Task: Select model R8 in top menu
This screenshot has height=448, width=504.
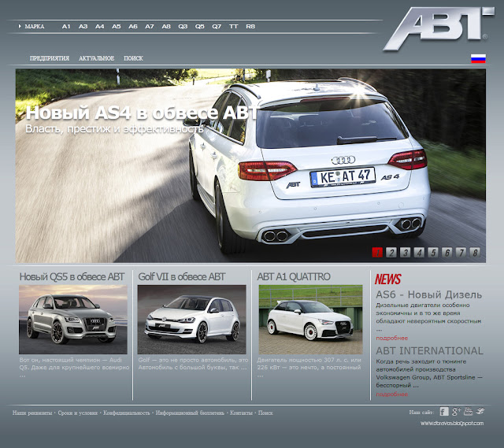Action: coord(250,26)
